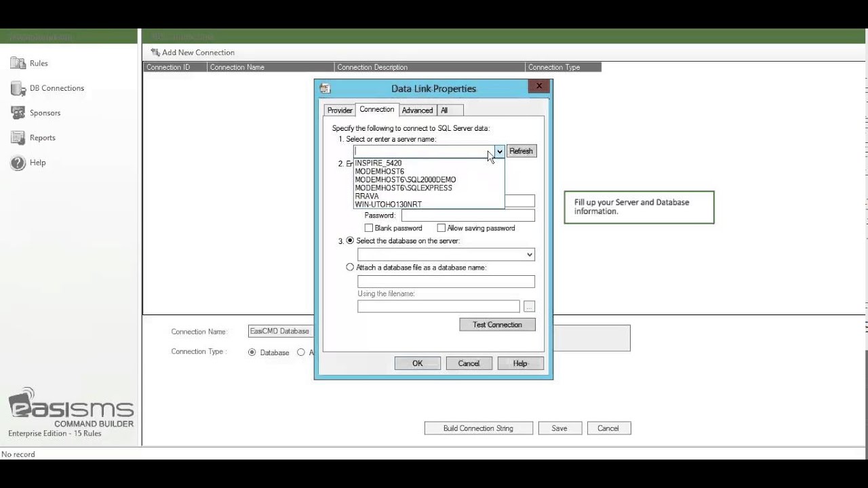Browse for database file with ellipsis button
Image resolution: width=868 pixels, height=488 pixels.
[529, 307]
